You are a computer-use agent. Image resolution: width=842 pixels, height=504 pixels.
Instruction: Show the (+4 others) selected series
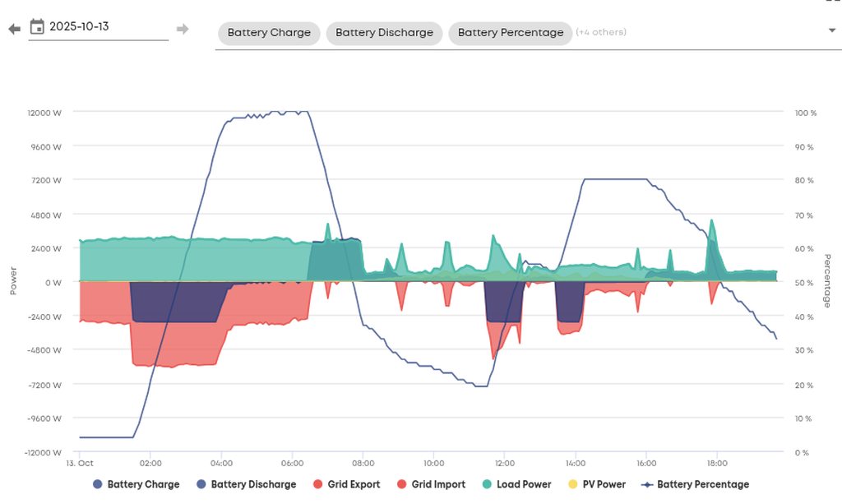601,33
